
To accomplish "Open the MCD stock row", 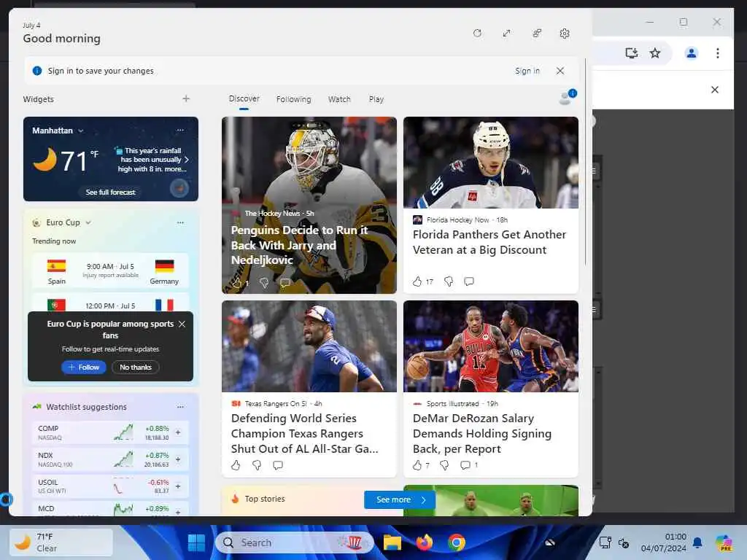I will tap(111, 509).
